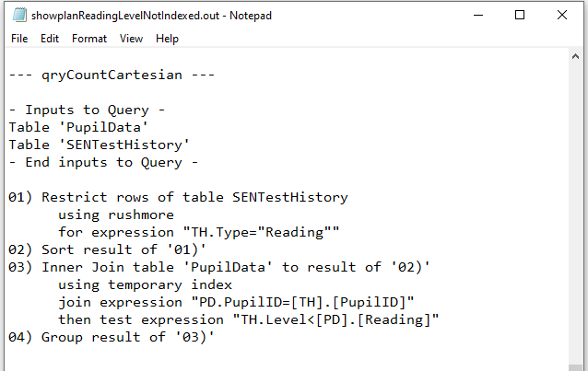Click the Notepad icon in title bar

(x=19, y=15)
